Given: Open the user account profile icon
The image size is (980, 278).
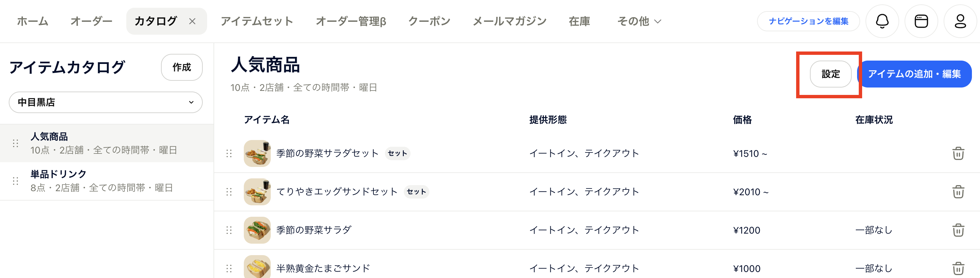Looking at the screenshot, I should [960, 21].
